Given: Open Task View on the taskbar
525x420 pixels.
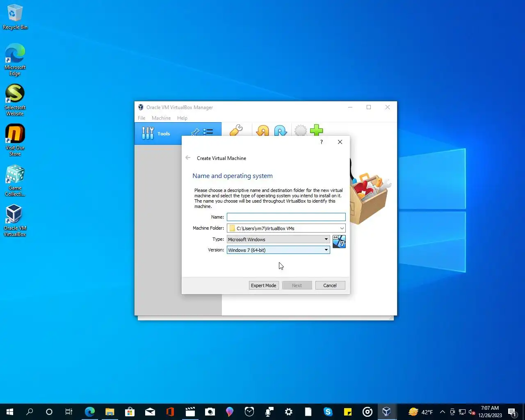Looking at the screenshot, I should coord(69,412).
